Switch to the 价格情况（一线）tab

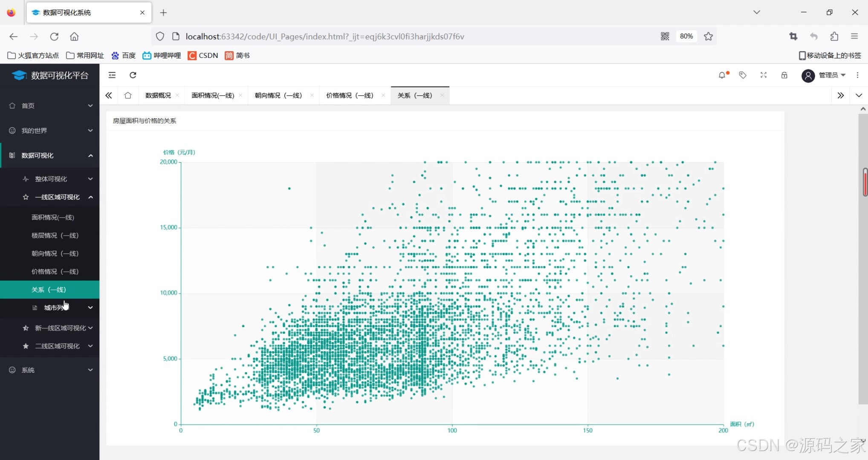(x=350, y=95)
